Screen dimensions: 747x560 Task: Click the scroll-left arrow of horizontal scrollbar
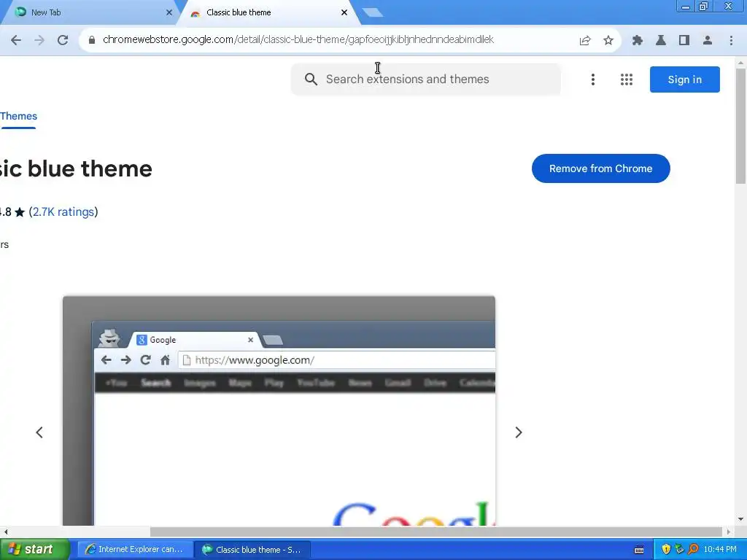click(5, 532)
